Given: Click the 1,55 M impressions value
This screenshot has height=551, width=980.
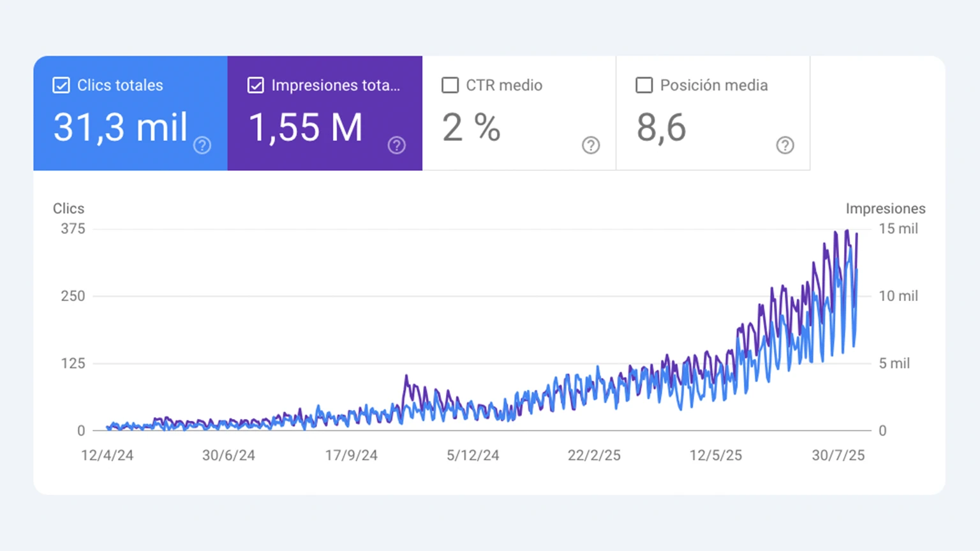Looking at the screenshot, I should (306, 128).
